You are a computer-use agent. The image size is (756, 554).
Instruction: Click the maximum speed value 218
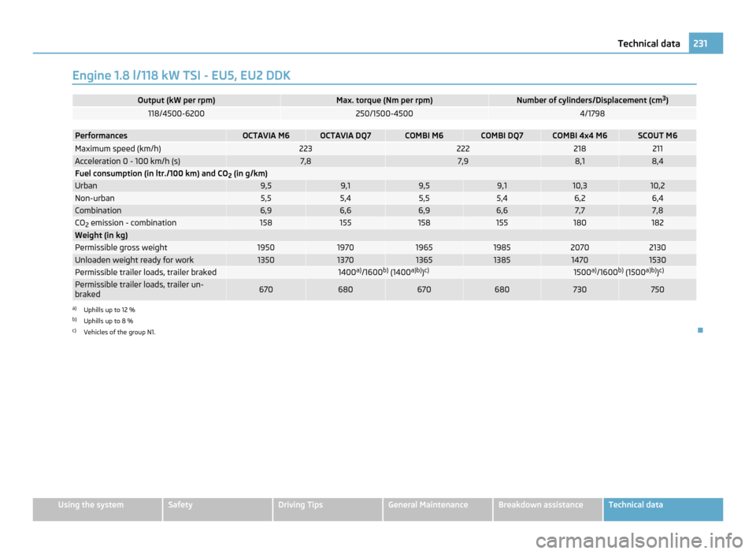(x=580, y=149)
